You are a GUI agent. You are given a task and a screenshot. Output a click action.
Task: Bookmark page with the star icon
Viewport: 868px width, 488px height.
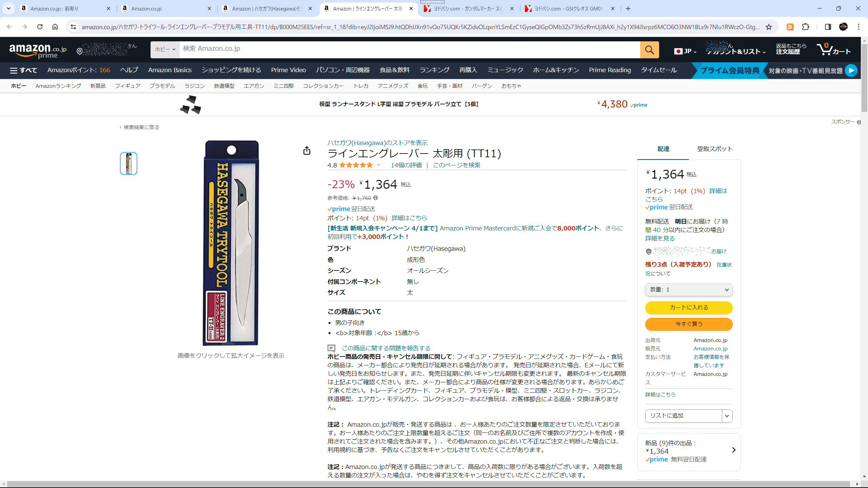point(769,27)
